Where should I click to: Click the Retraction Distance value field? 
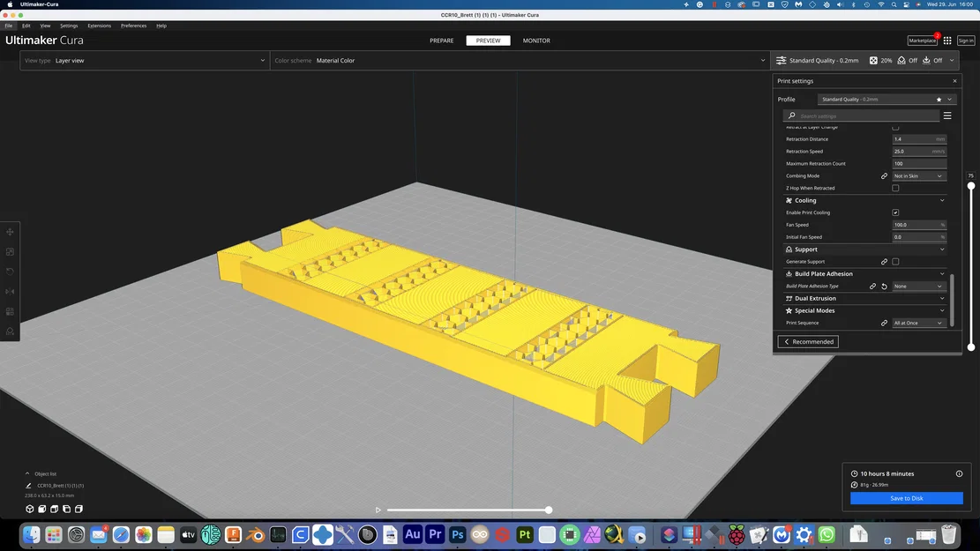(919, 139)
